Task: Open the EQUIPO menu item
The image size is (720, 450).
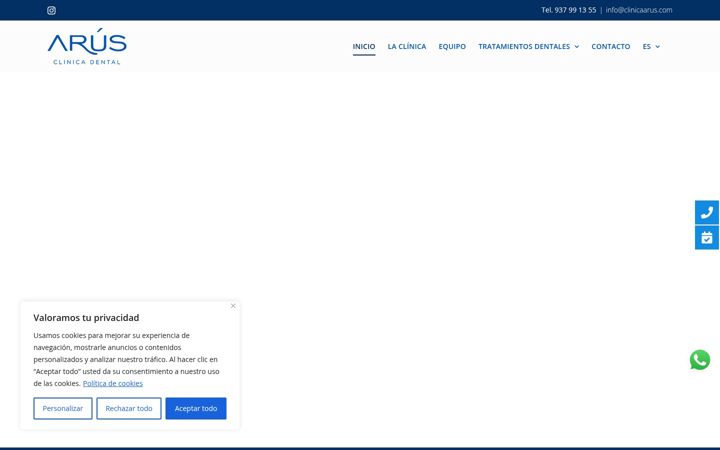Action: [452, 46]
